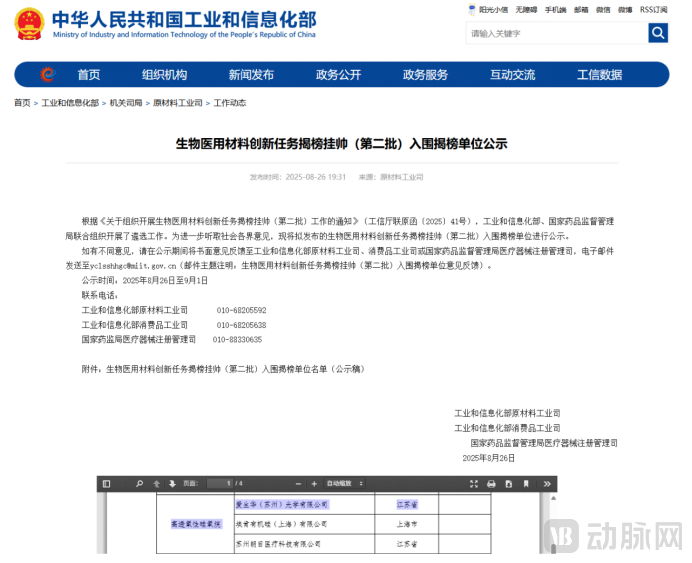This screenshot has height=563, width=692.
Task: Click the 无障碍 accessibility link
Action: click(526, 10)
